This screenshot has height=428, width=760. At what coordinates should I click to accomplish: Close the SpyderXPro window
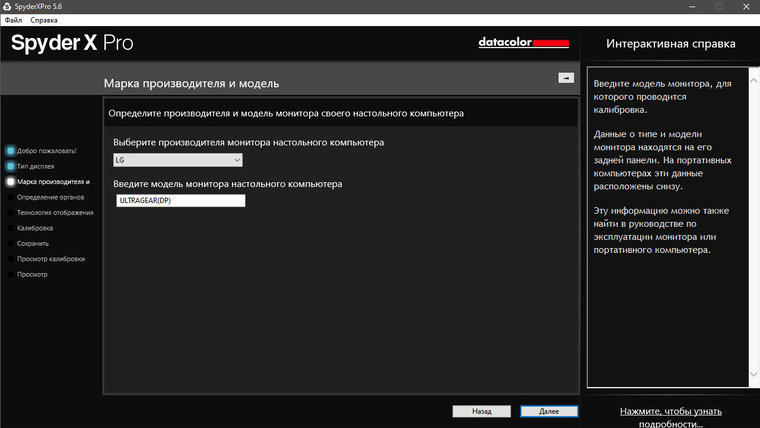(x=746, y=6)
